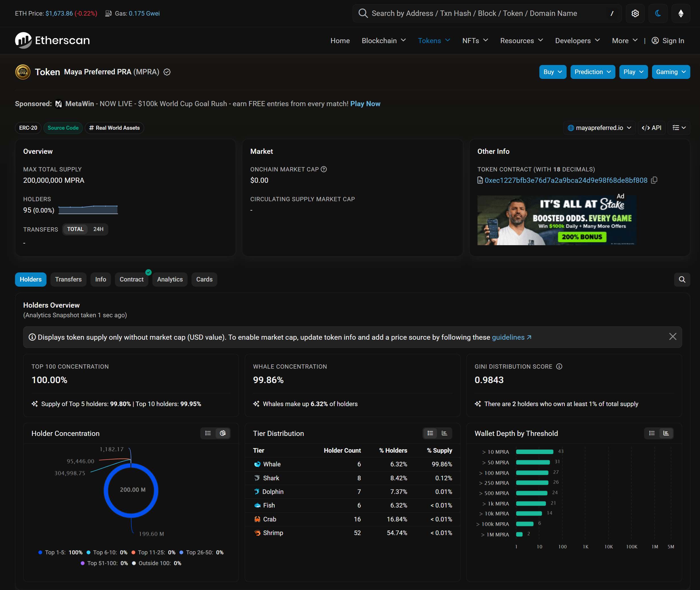Switch to the Cards tab
This screenshot has height=590, width=700.
tap(204, 280)
